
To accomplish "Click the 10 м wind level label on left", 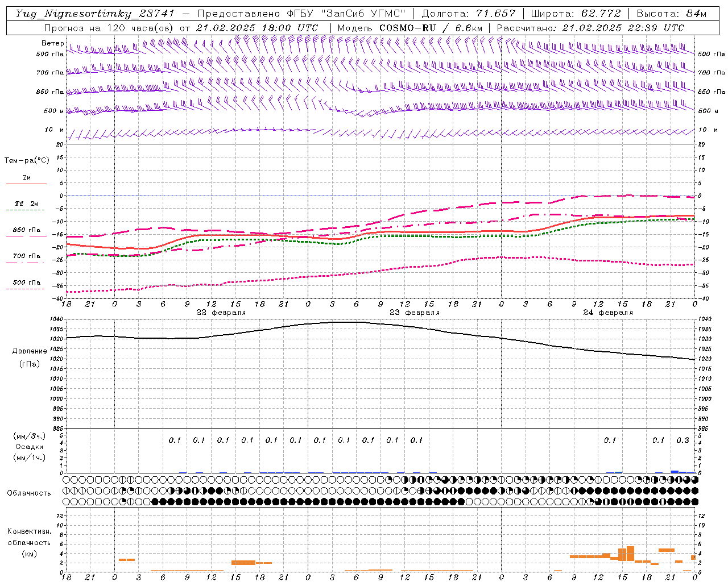I will point(55,130).
